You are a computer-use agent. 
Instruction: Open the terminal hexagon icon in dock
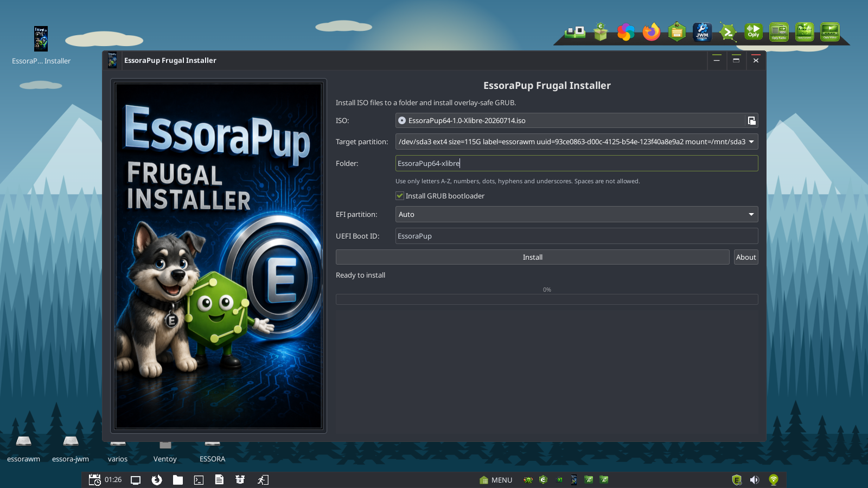[727, 33]
